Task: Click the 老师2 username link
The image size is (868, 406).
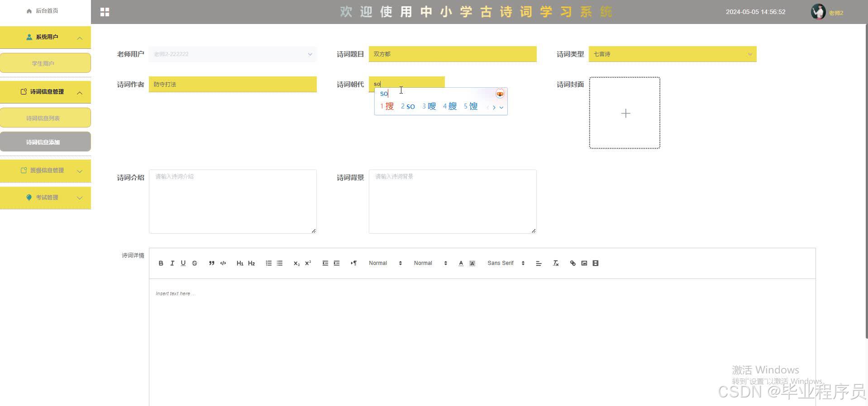Action: [836, 13]
